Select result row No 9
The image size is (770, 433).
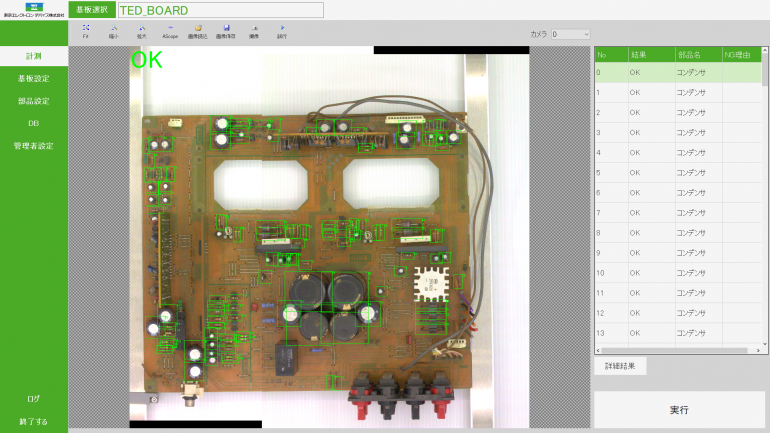[x=678, y=253]
